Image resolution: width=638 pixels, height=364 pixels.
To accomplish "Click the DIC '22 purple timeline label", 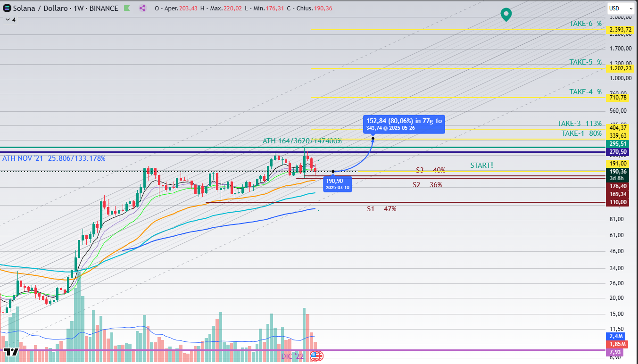I will [292, 356].
